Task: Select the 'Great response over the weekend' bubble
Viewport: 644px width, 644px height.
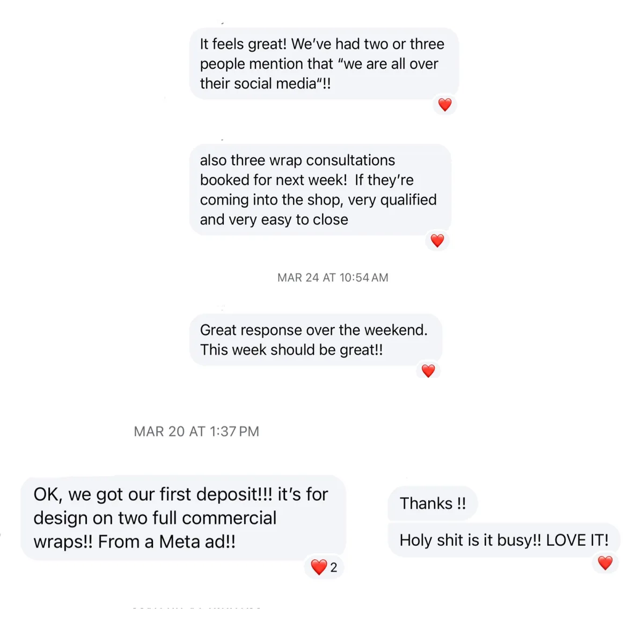Action: pos(316,340)
